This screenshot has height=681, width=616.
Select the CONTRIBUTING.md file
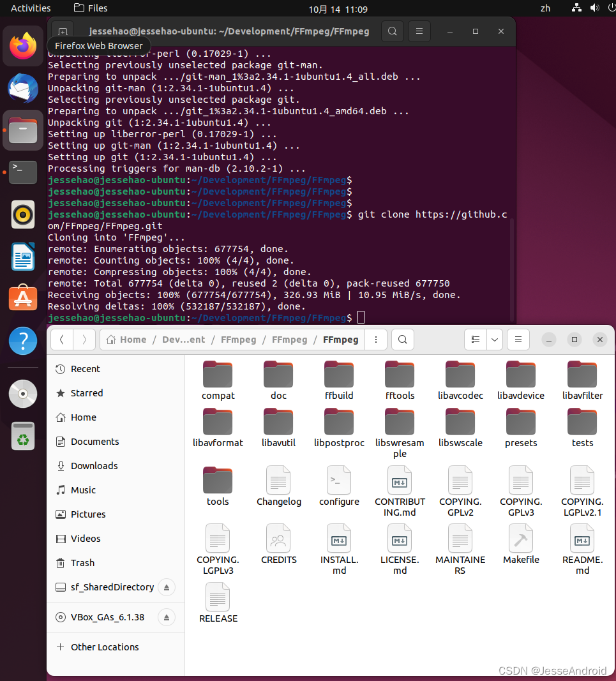400,491
